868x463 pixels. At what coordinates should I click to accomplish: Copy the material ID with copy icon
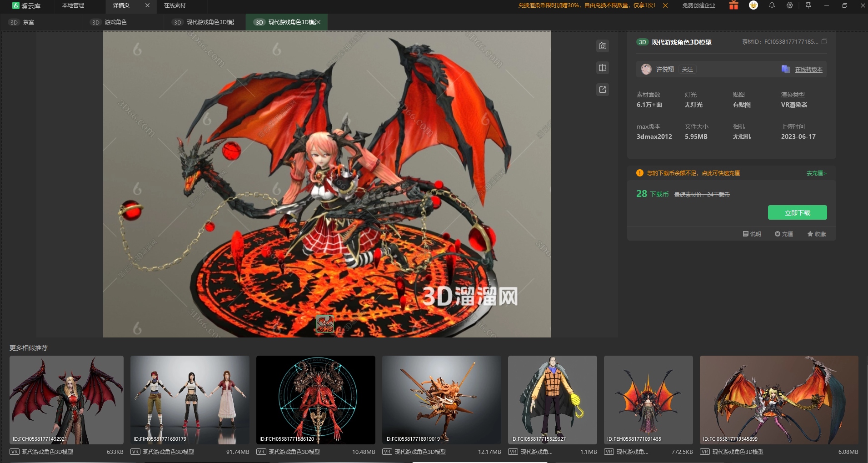pos(824,41)
